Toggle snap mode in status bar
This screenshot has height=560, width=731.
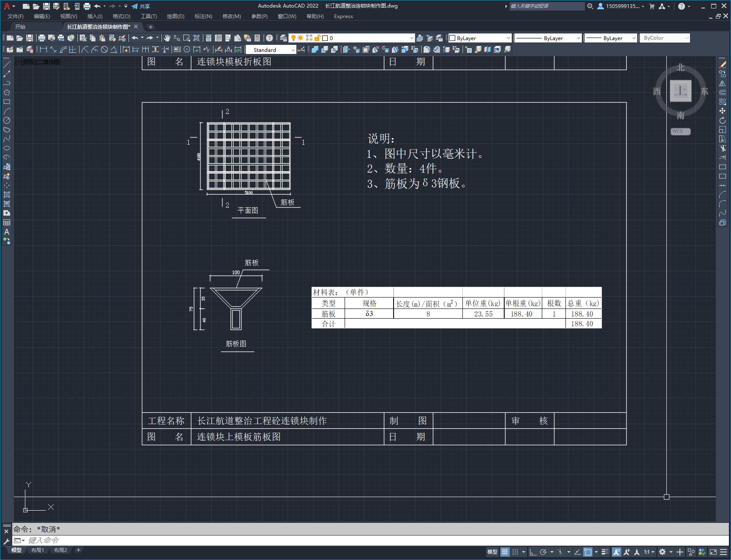515,552
